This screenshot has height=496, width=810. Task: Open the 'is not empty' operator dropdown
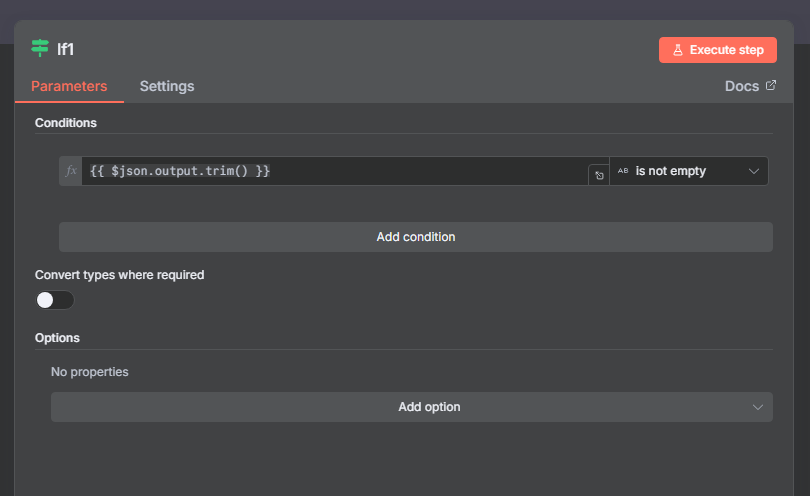680,171
